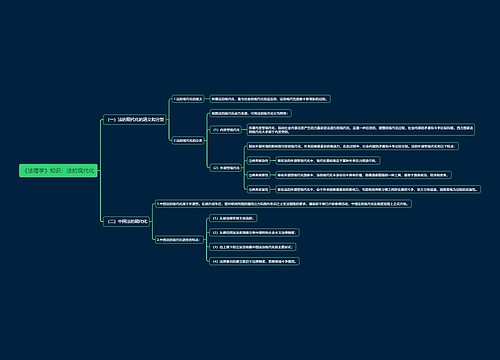Select node (一) 法的现代化的涵义和分类
Image resolution: width=500 pixels, height=360 pixels.
pos(135,119)
